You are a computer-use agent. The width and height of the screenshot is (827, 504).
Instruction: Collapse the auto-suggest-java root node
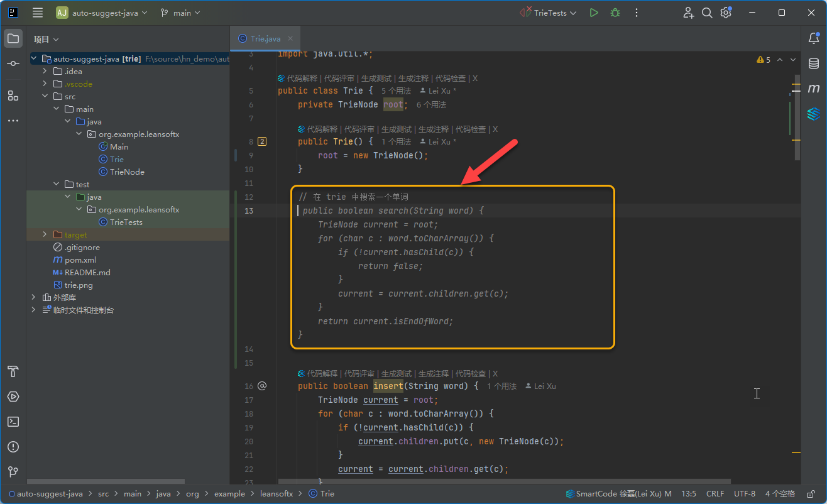[34, 58]
